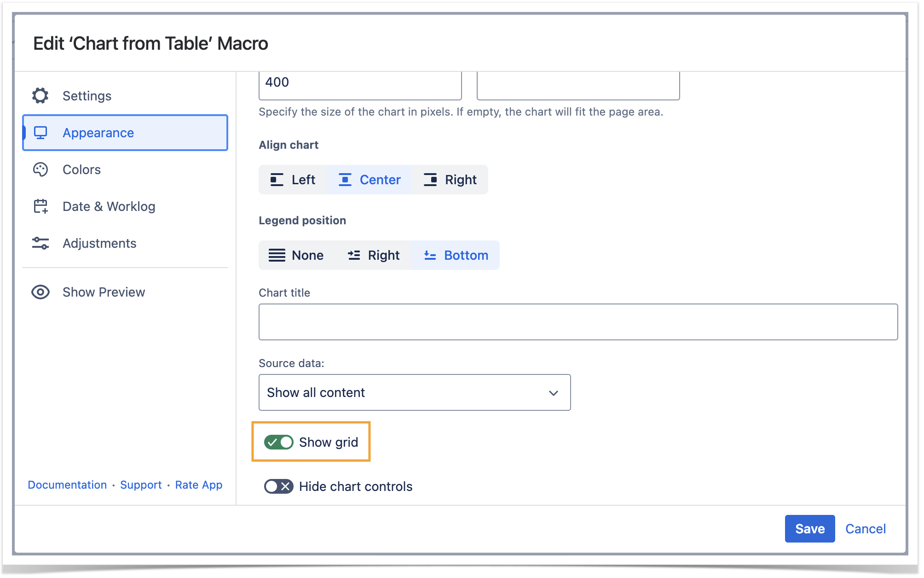The image size is (924, 578).
Task: Click the Source data chevron arrow
Action: [x=553, y=393]
